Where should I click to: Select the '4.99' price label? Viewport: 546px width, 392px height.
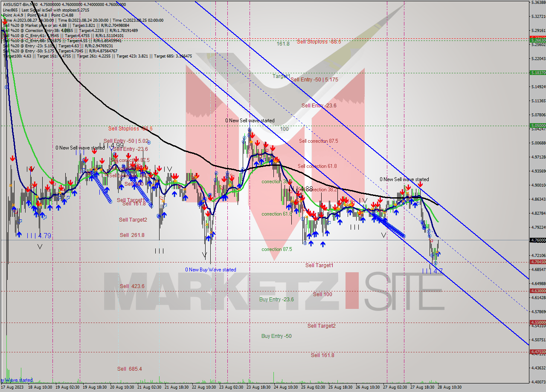116,146
